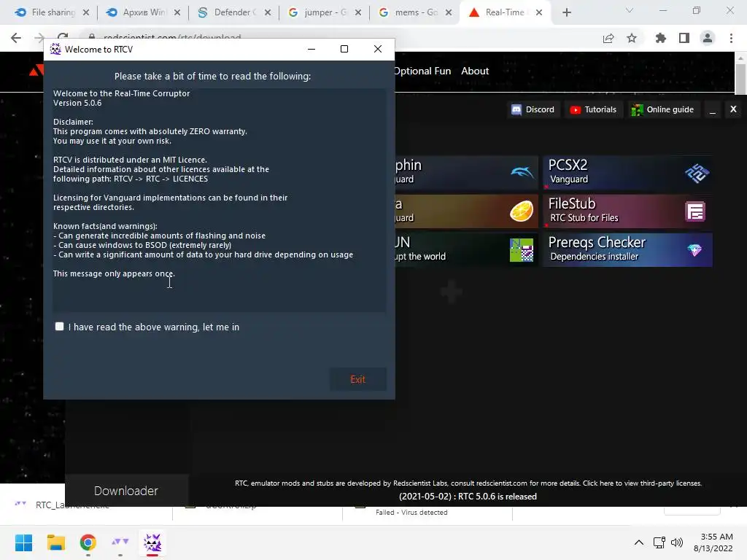Click the Exit button in RTCV dialog

coord(357,379)
